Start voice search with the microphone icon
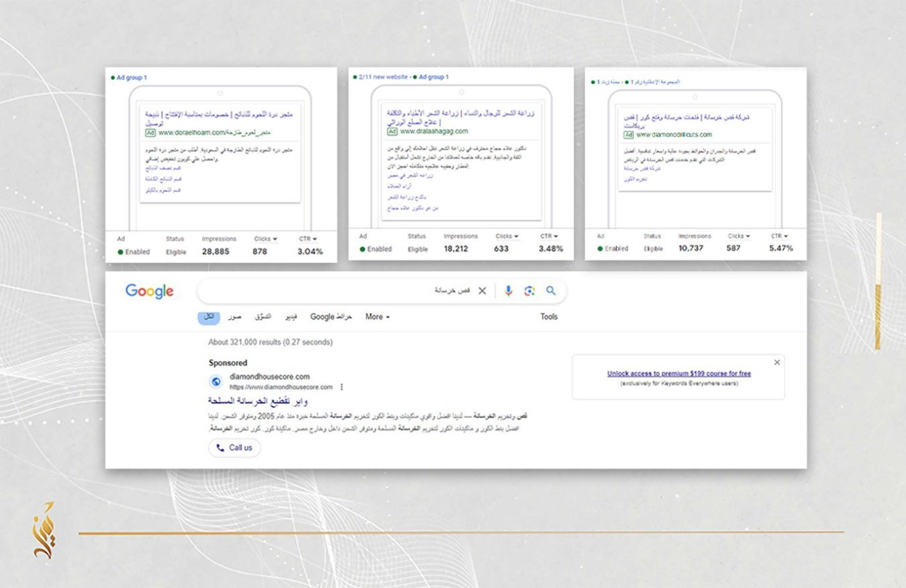906x588 pixels. click(508, 291)
